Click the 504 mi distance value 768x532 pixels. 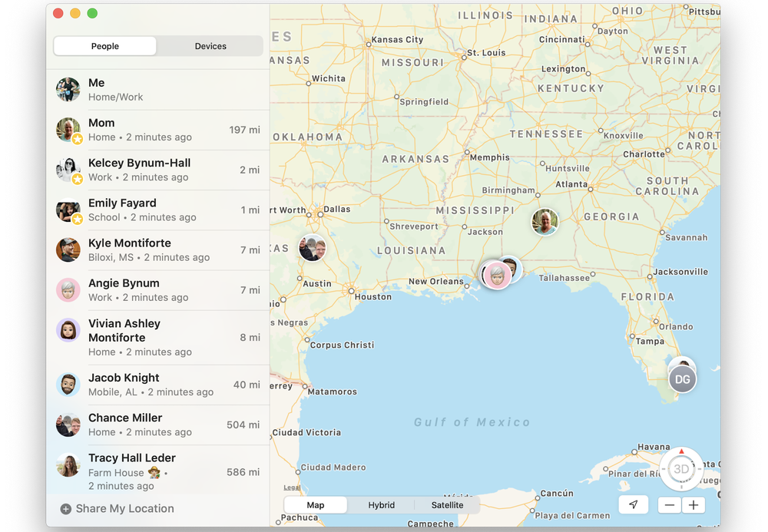click(243, 425)
